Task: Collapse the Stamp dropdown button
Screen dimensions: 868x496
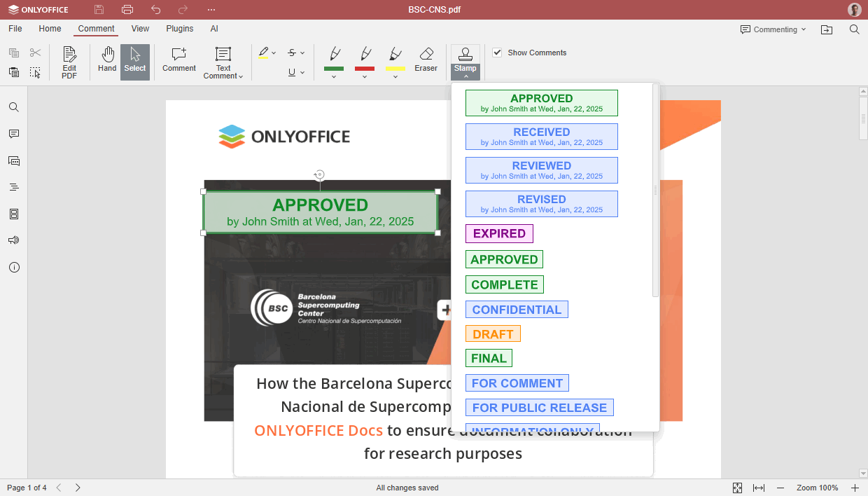Action: click(465, 76)
